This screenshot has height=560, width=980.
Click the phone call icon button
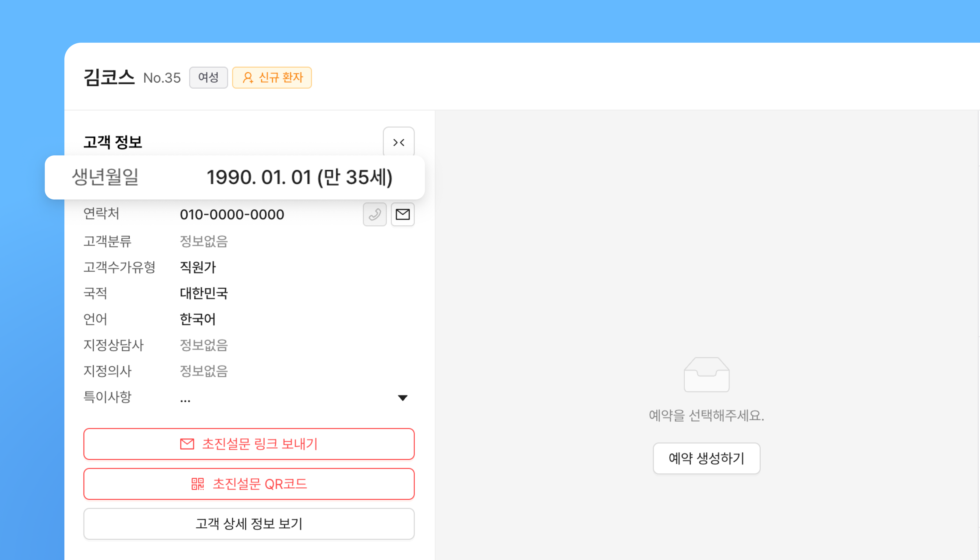[374, 214]
